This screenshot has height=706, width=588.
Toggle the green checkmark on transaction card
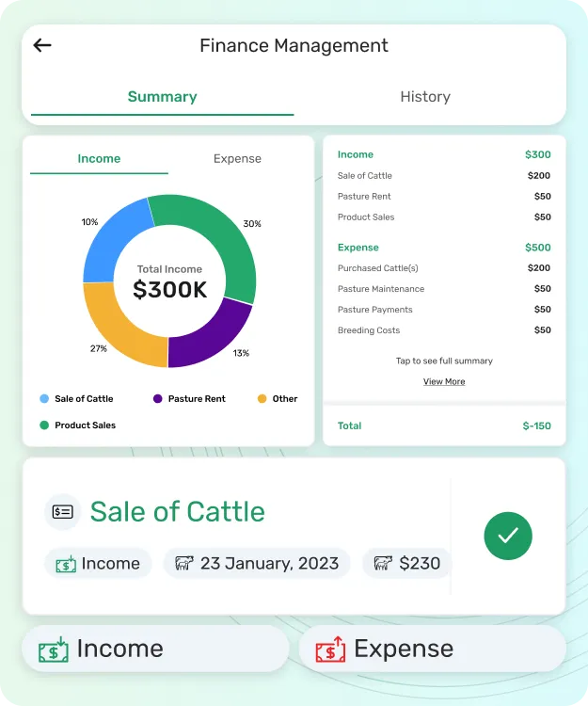(x=508, y=536)
